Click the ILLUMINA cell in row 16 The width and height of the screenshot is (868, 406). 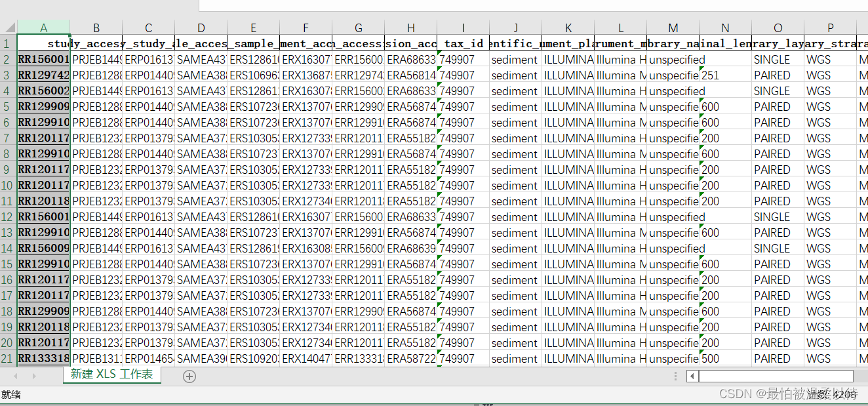(x=568, y=279)
